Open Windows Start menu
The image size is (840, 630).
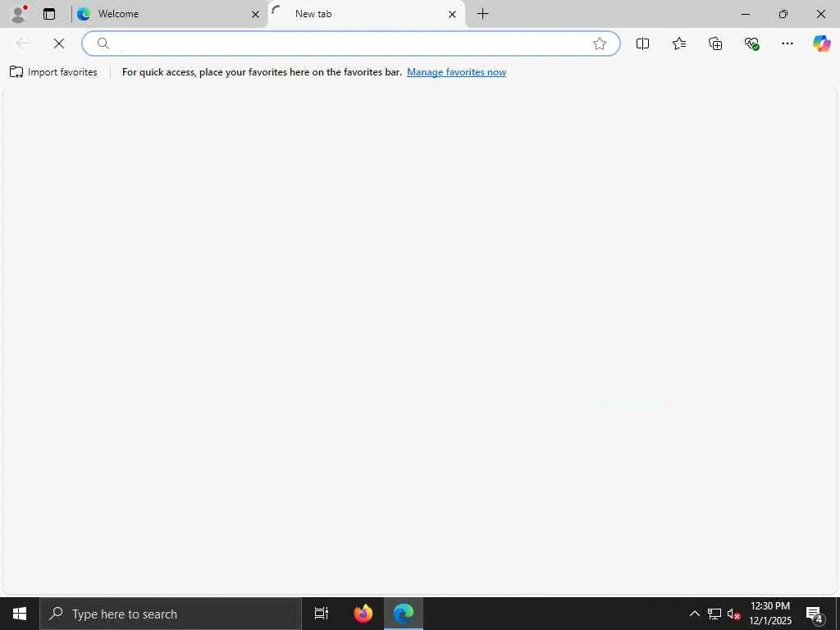point(20,614)
